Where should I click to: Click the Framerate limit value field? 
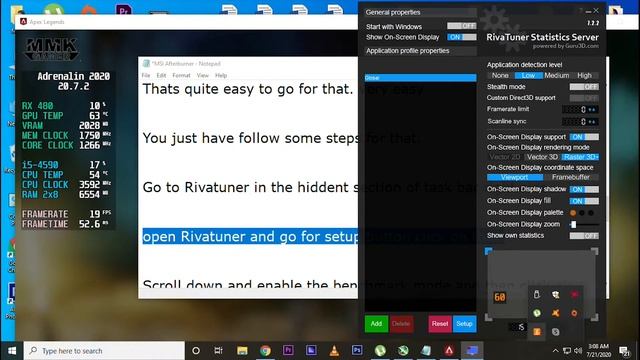pyautogui.click(x=574, y=109)
